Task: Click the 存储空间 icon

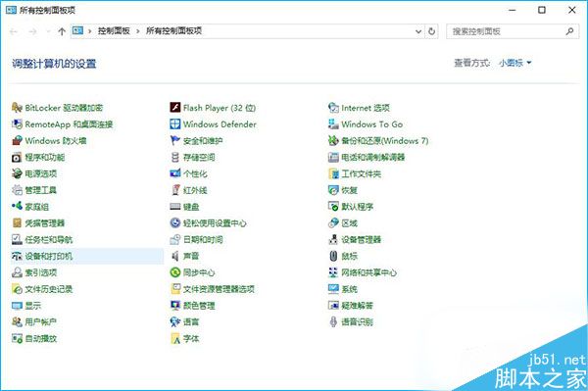Action: coord(175,157)
